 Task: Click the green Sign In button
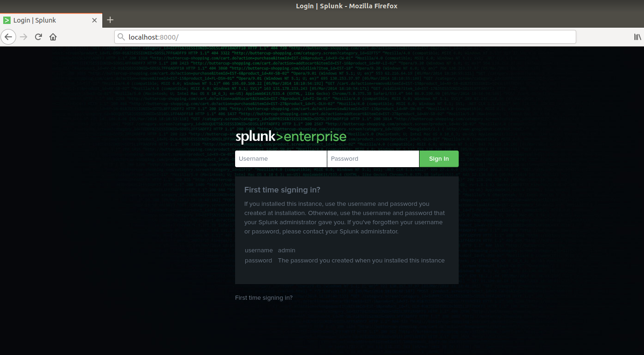pos(439,159)
